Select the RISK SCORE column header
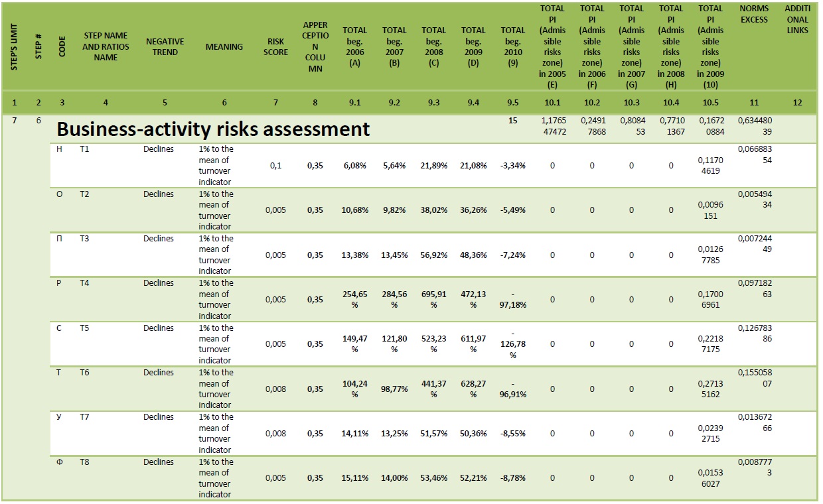Screen dimensions: 823x504 (276, 46)
